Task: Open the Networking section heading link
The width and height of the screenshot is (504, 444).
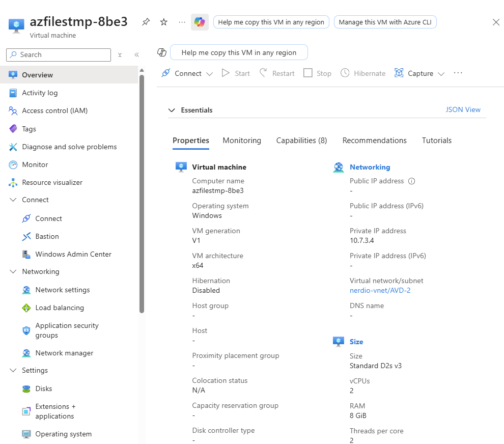Action: pos(370,167)
